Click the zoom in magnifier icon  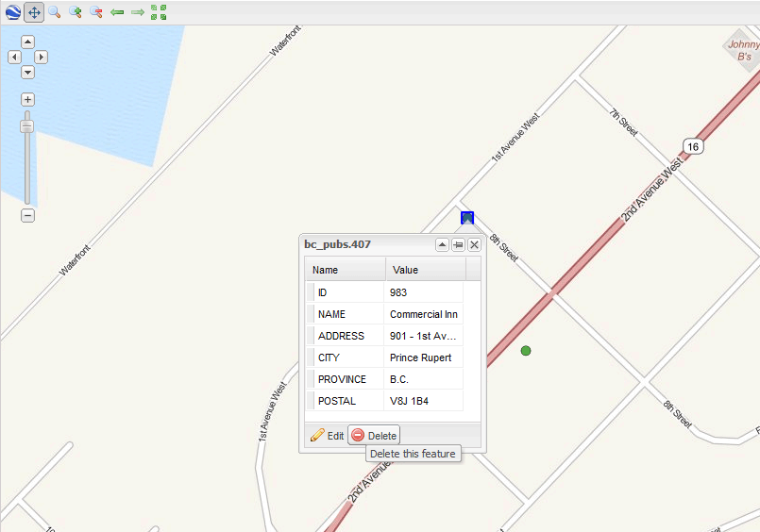click(x=76, y=12)
